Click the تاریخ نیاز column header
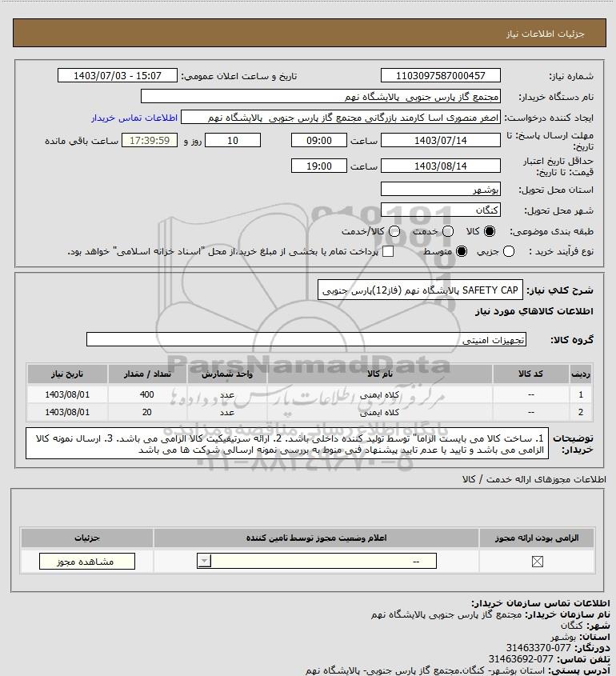Image resolution: width=616 pixels, height=676 pixels. click(x=67, y=374)
